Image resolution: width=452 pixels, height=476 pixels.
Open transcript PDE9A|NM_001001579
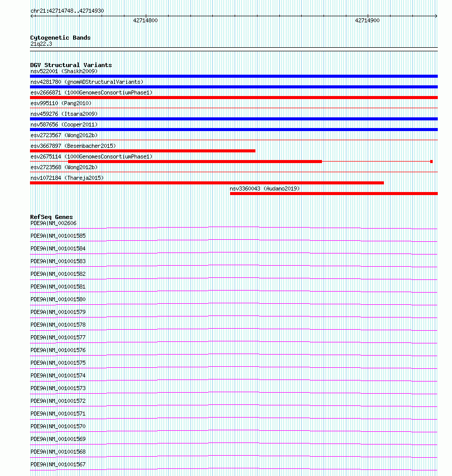58,312
